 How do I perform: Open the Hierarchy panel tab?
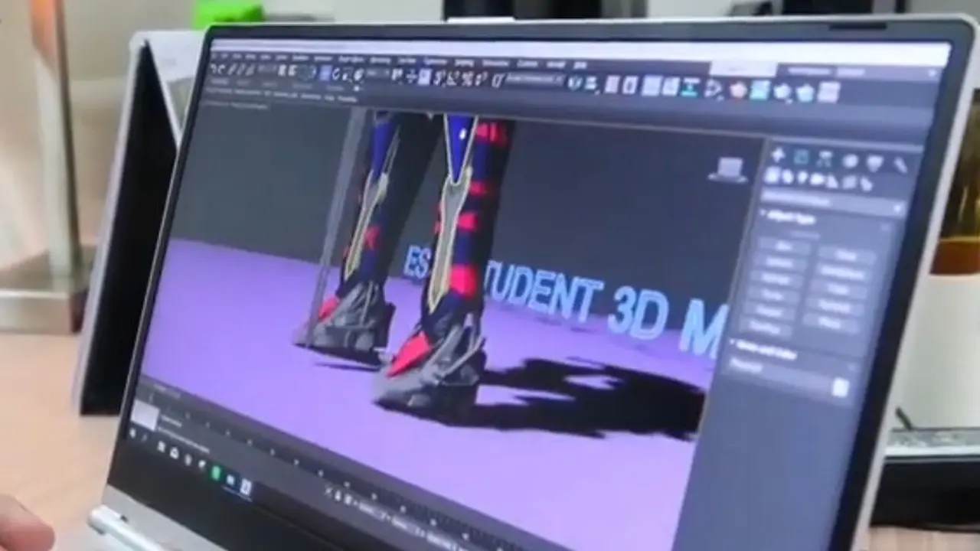(x=825, y=158)
